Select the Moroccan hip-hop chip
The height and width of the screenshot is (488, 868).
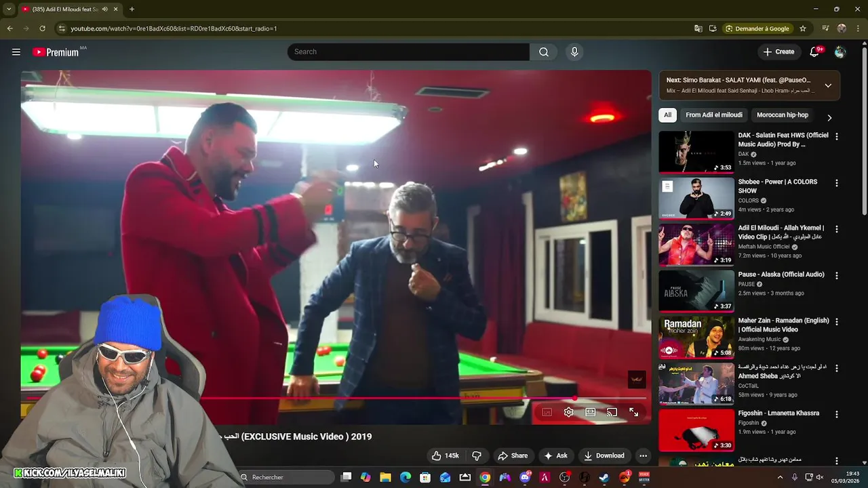coord(783,115)
